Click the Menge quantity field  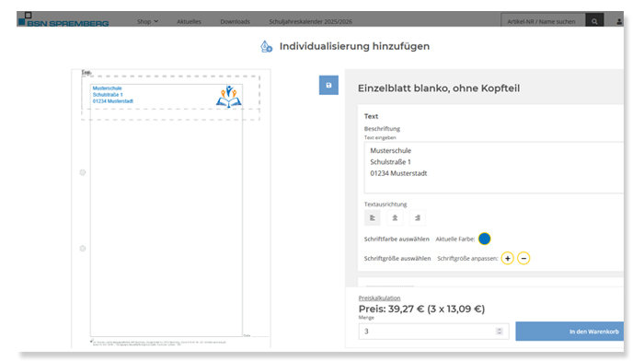[x=433, y=332]
